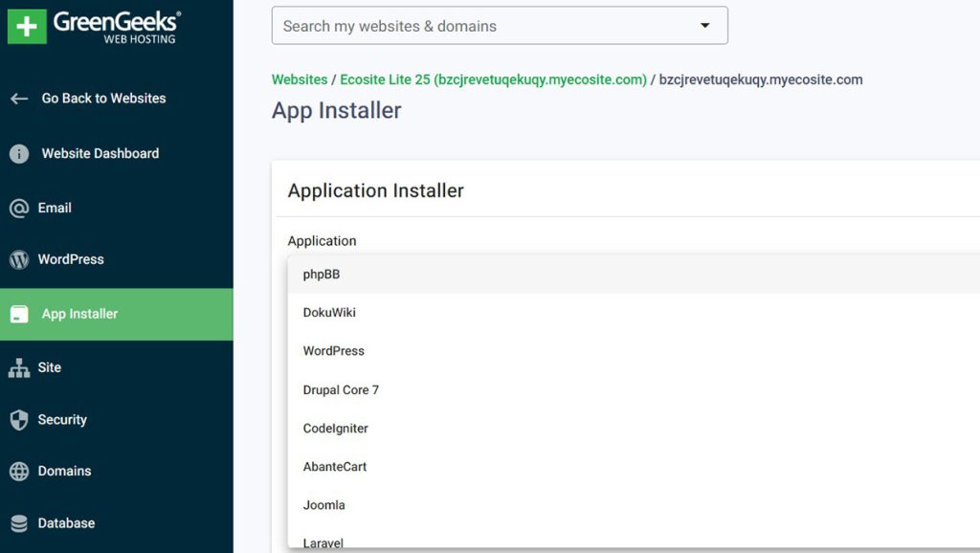Click the Website Dashboard info icon

coord(19,154)
